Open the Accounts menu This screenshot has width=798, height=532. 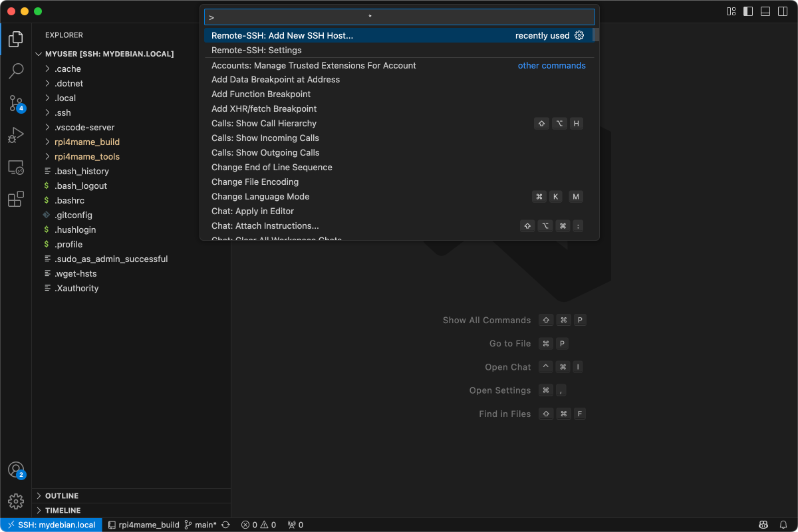point(16,469)
